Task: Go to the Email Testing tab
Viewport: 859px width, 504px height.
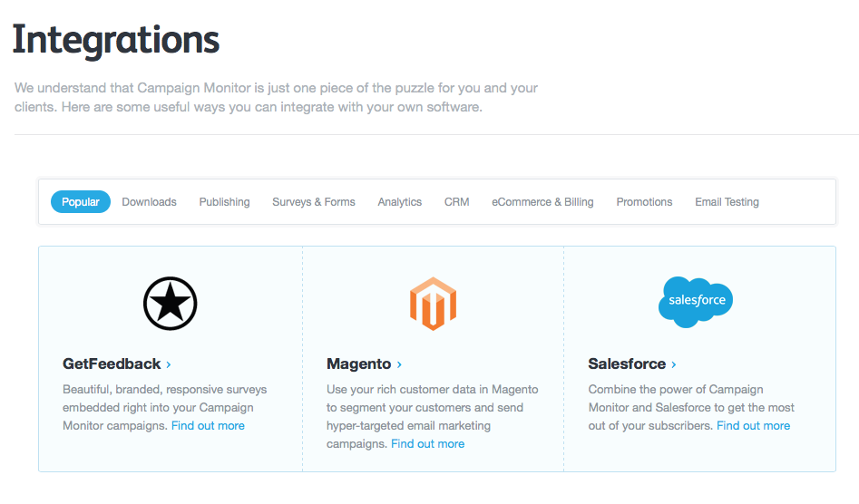Action: point(727,202)
